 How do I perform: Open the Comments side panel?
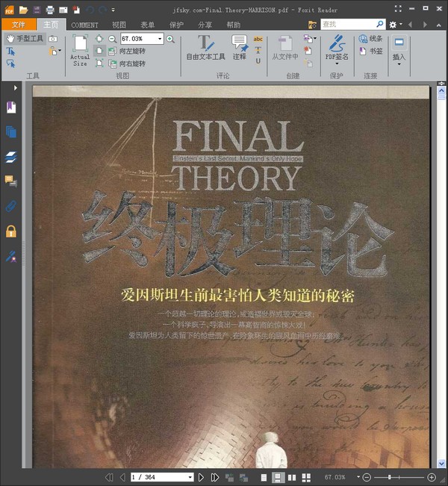click(11, 181)
